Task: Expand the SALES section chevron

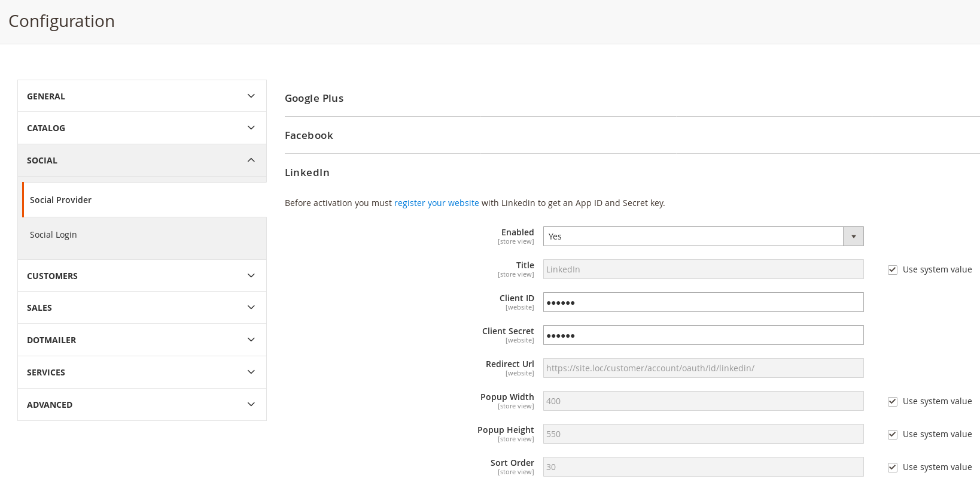Action: pos(251,307)
